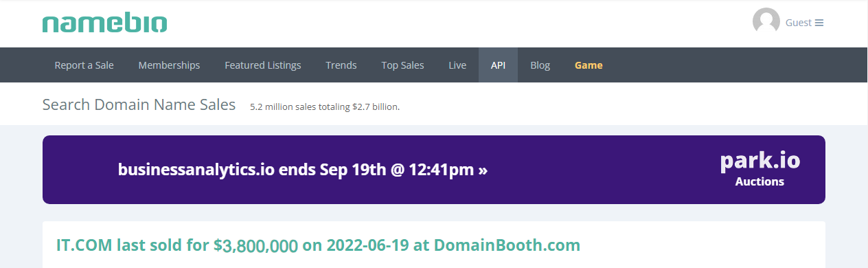Click the 5.2 million sales total text
Screen dimensions: 868x268
click(325, 107)
